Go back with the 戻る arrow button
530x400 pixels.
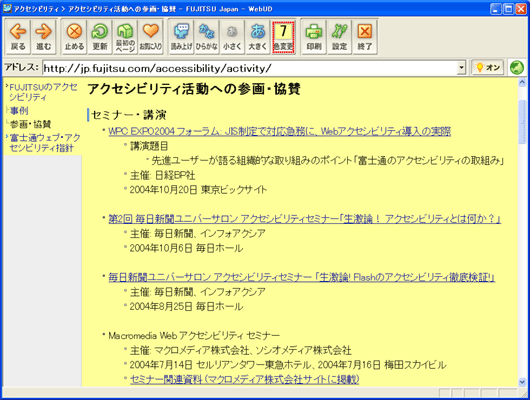[x=18, y=37]
